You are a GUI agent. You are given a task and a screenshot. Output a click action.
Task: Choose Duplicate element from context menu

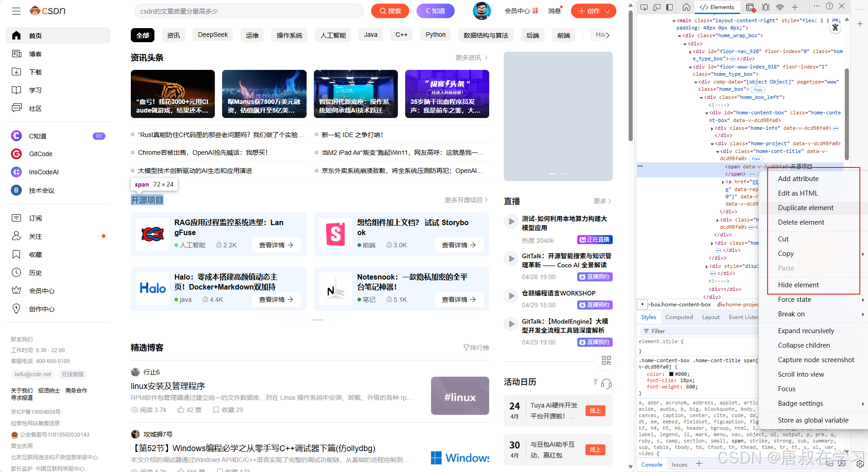(814, 208)
